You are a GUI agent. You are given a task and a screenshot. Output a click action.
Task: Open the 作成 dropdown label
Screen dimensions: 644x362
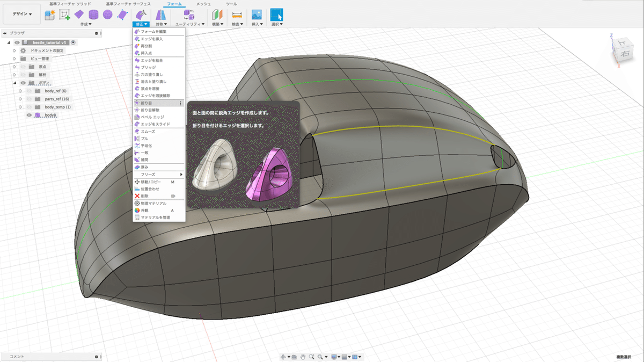pos(86,24)
